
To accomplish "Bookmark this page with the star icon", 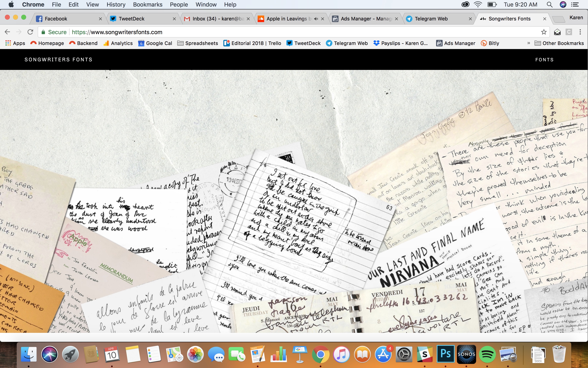I will click(544, 32).
